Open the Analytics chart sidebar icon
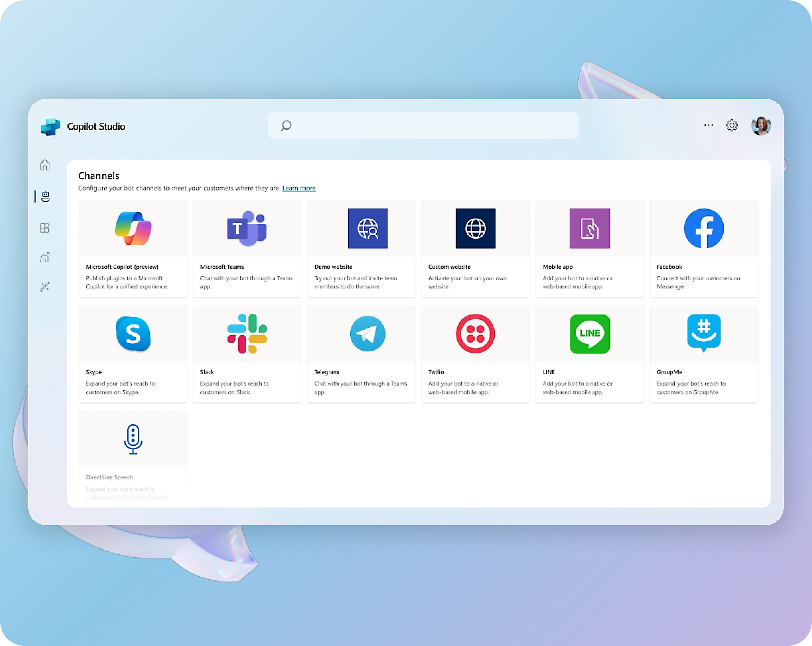The height and width of the screenshot is (646, 812). [x=45, y=257]
